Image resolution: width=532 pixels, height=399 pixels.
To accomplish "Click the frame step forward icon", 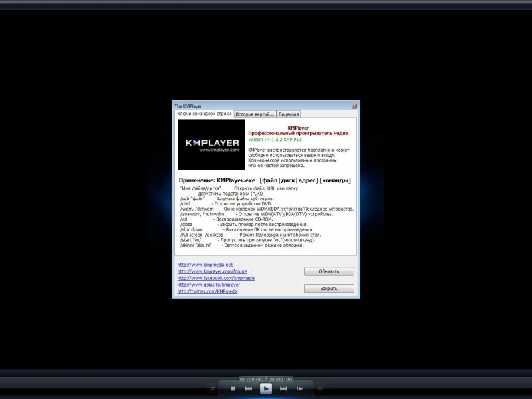I will [299, 389].
